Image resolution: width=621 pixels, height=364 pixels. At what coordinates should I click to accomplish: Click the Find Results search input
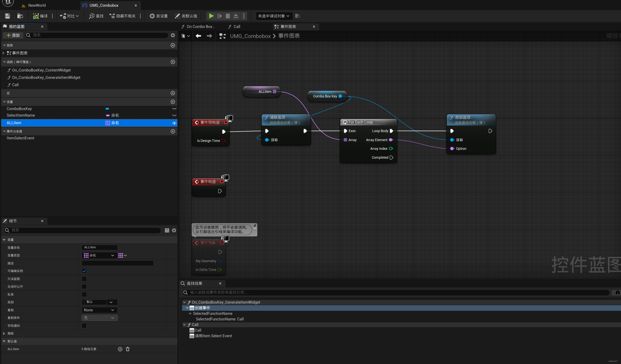[x=396, y=292]
